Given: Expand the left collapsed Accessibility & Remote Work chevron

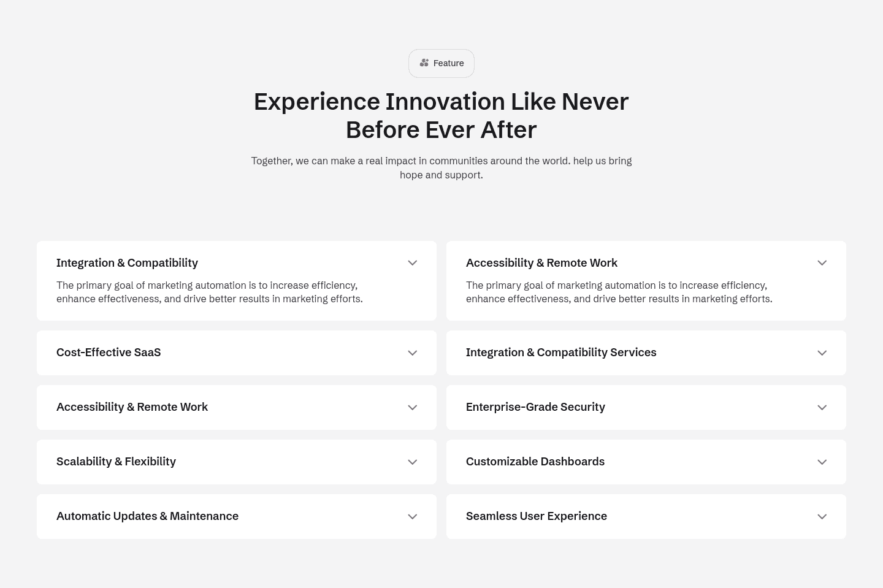Looking at the screenshot, I should point(412,408).
